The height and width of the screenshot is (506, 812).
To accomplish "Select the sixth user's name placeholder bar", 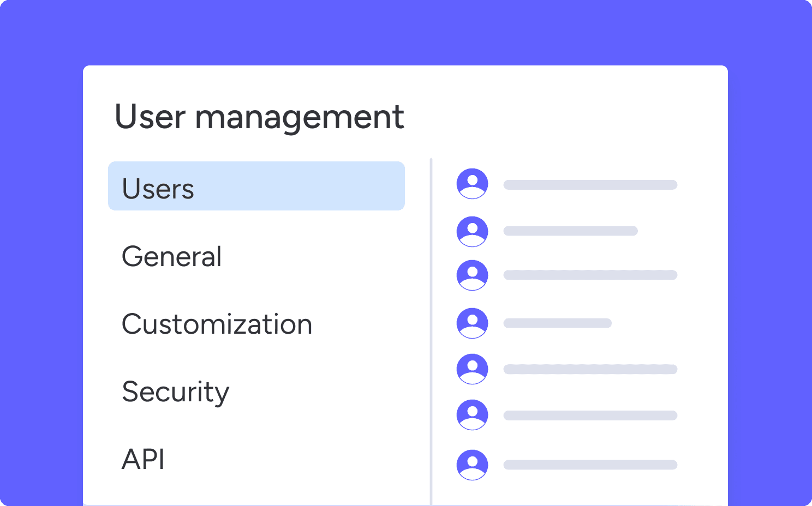I will pos(590,415).
